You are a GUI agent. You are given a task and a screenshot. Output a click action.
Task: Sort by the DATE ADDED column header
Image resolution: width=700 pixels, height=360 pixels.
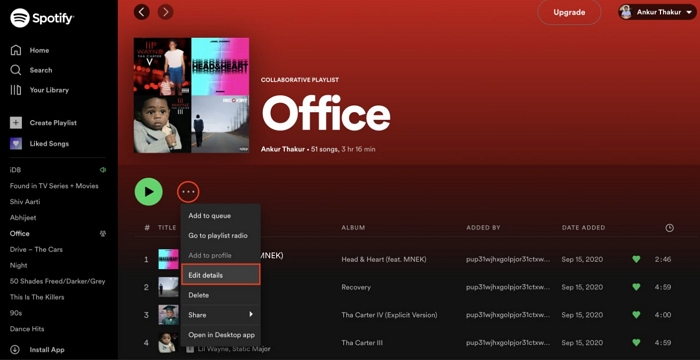click(583, 228)
